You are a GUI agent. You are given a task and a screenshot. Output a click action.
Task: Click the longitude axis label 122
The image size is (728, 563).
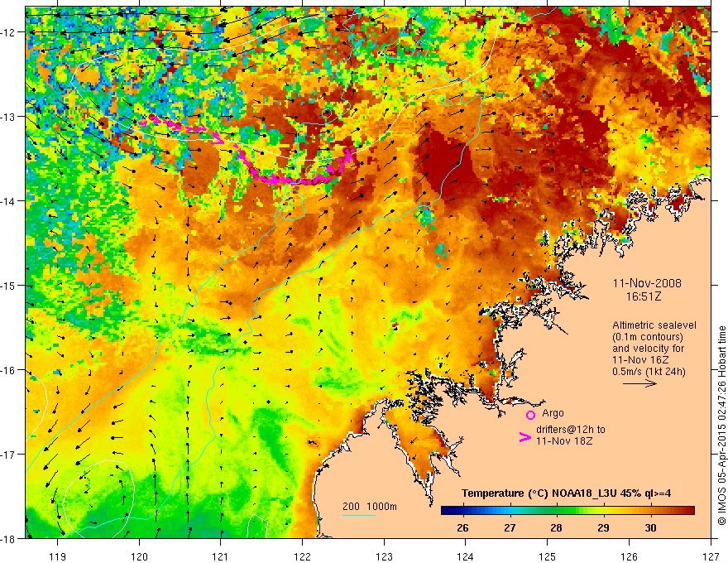pos(302,557)
